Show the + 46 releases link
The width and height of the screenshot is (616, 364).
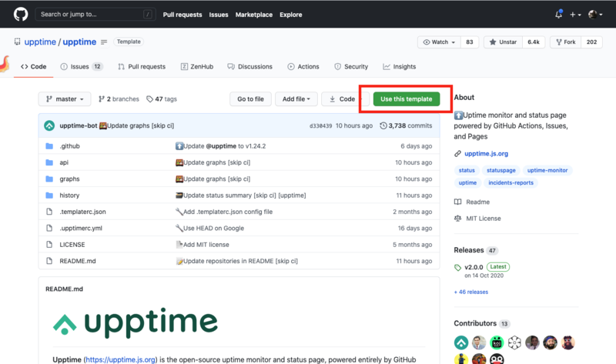[x=471, y=292]
